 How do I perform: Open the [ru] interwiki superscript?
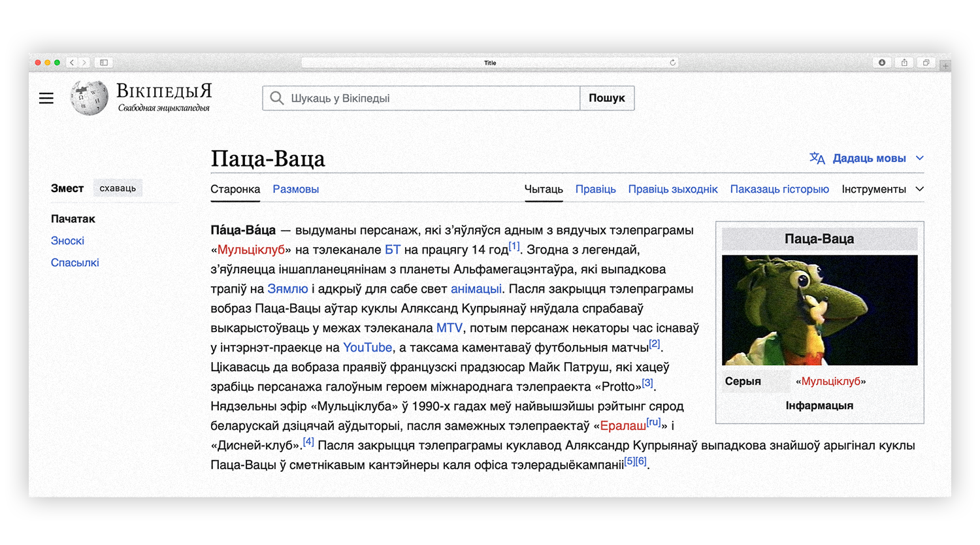pos(653,422)
